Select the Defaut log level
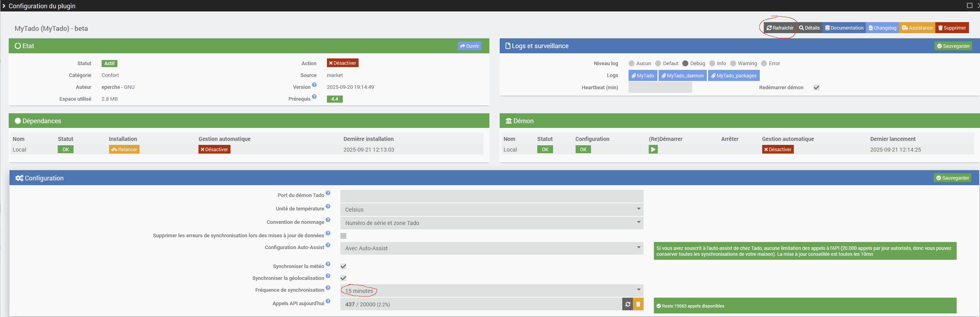The image size is (980, 317). pyautogui.click(x=658, y=64)
